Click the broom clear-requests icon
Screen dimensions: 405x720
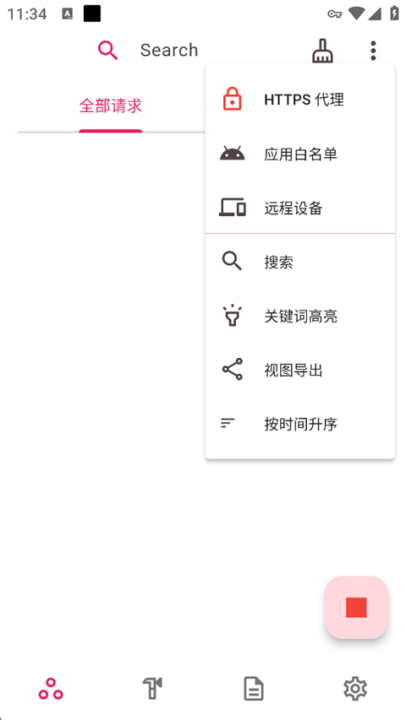[323, 50]
